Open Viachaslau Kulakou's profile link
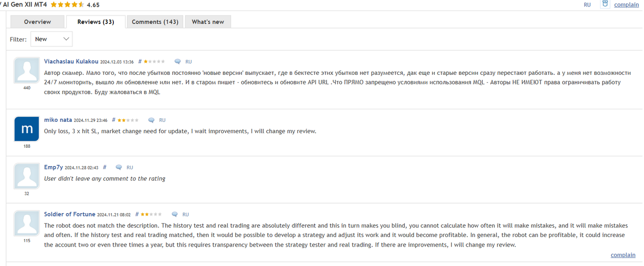This screenshot has height=266, width=644. point(71,61)
